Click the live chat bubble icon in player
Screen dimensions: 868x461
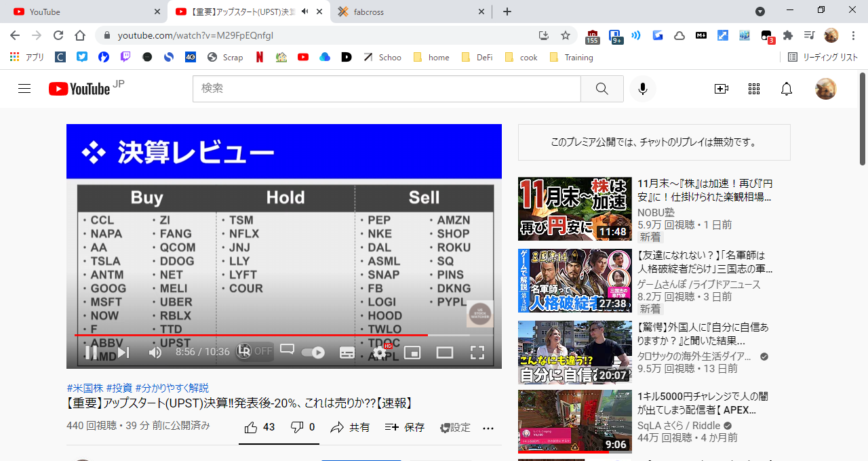coord(287,350)
